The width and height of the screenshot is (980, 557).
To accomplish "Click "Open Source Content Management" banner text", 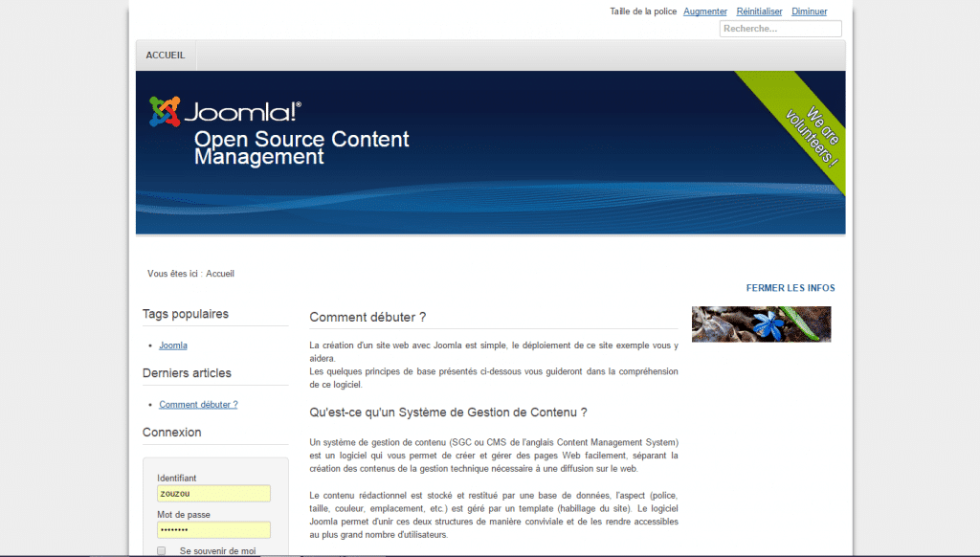I will coord(301,147).
